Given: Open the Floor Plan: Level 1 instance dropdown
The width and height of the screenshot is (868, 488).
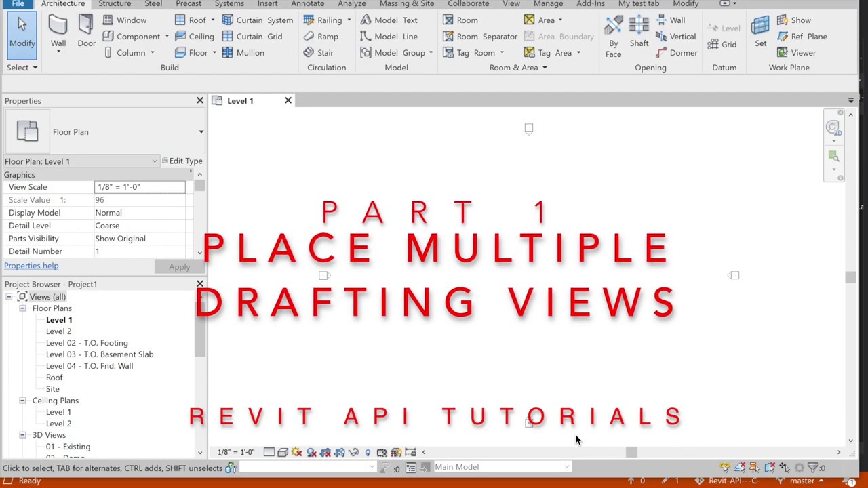Looking at the screenshot, I should [155, 161].
